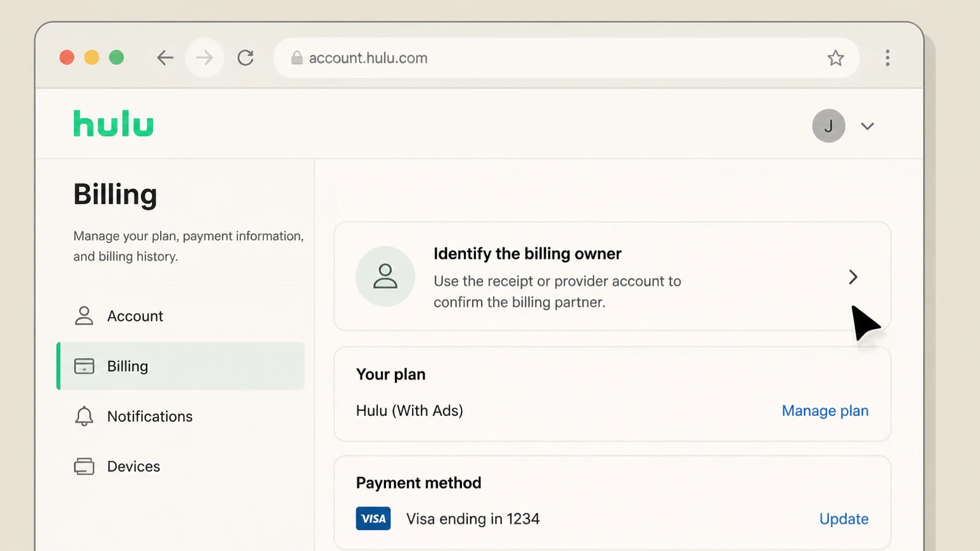Click the Payment method heading
This screenshot has height=551, width=980.
419,483
